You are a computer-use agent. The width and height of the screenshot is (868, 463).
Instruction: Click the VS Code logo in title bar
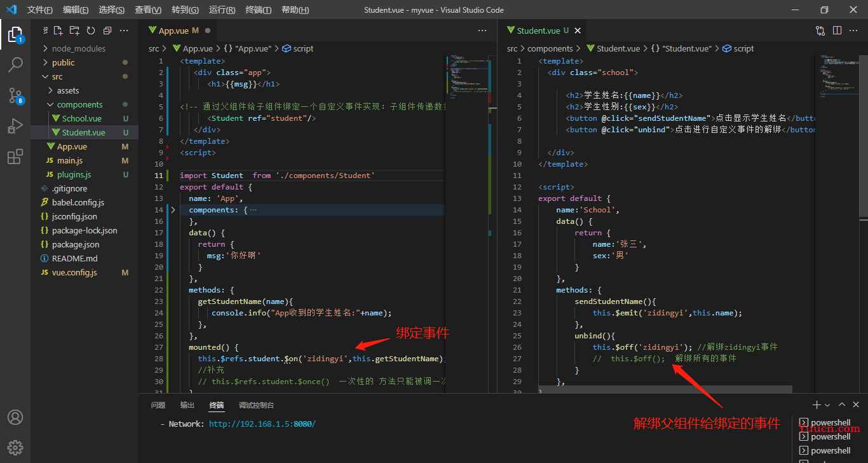11,10
